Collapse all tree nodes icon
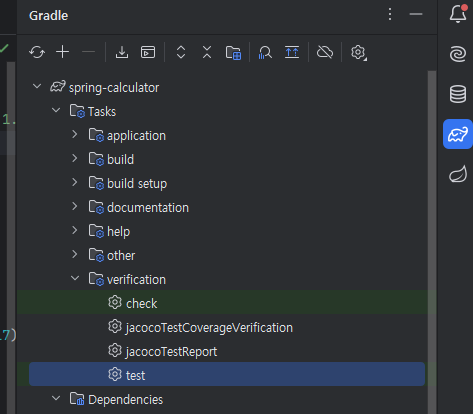This screenshot has width=473, height=414. point(207,52)
